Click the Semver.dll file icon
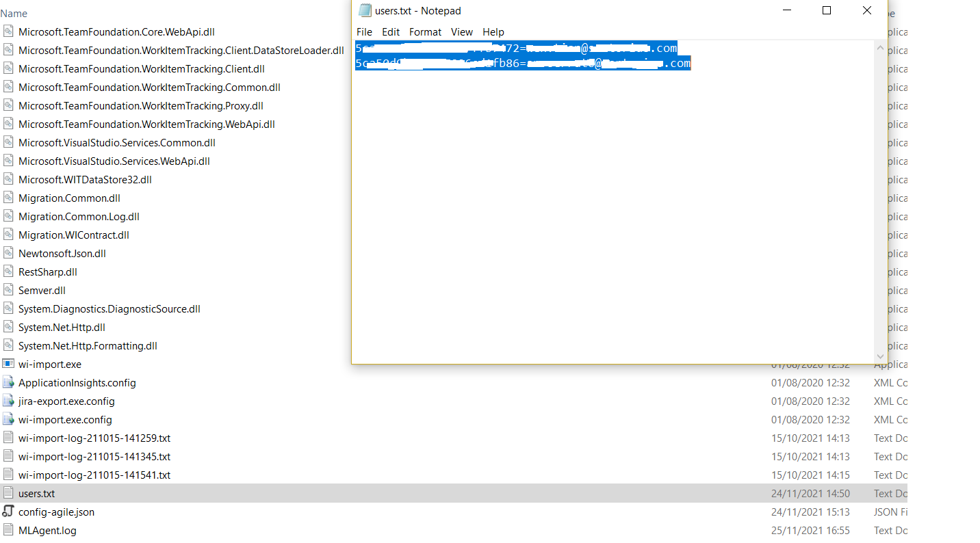 coord(10,290)
